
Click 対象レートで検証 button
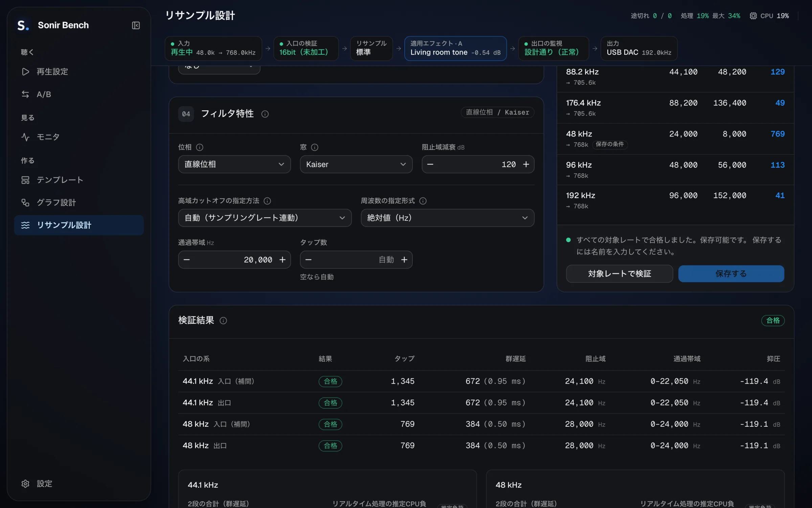coord(619,274)
